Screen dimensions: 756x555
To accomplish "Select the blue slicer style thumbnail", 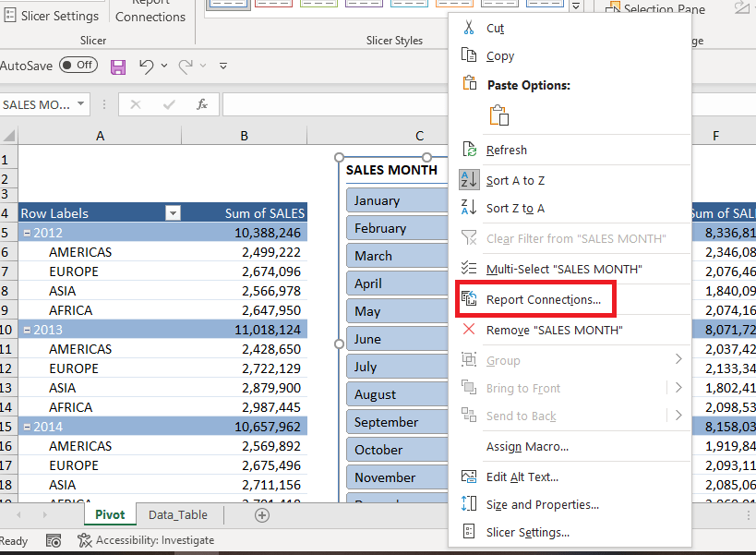I will coord(229,4).
